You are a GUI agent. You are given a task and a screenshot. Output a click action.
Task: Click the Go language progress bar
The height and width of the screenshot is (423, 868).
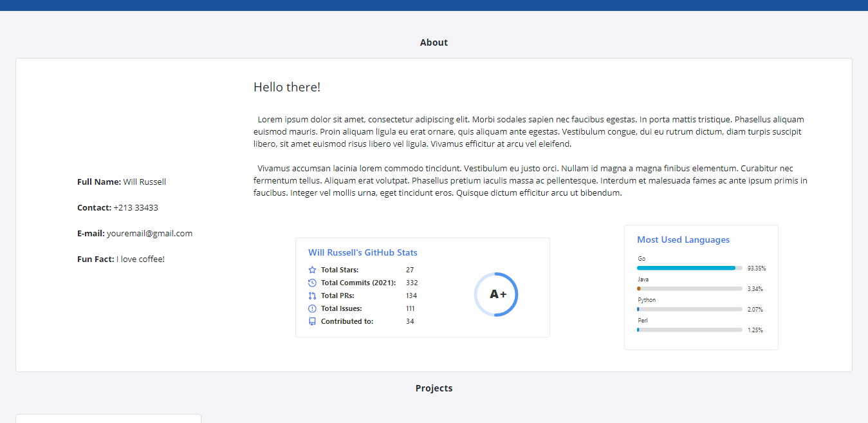coord(689,267)
